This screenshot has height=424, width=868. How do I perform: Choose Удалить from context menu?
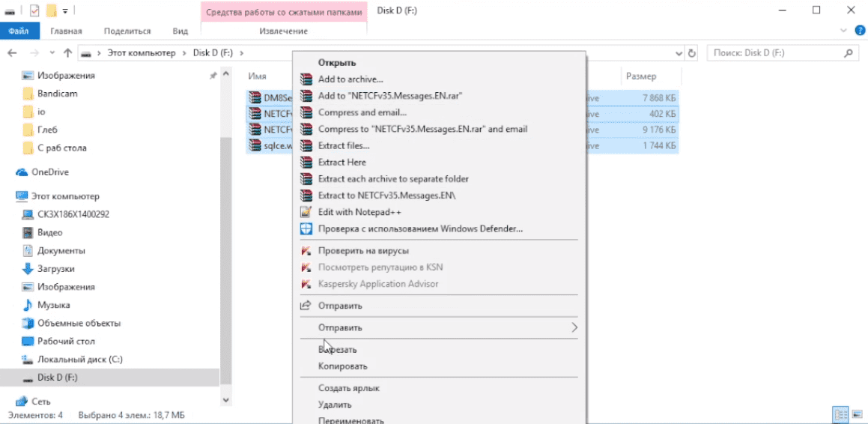[x=334, y=405]
